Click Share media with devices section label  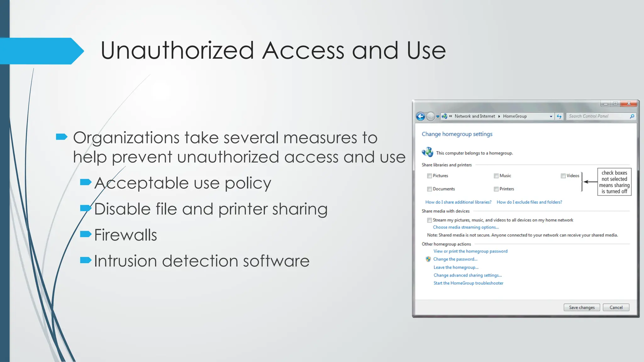pos(446,211)
